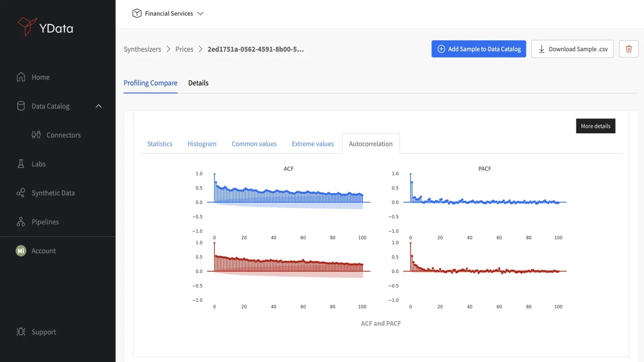Switch to the Details tab

point(198,83)
